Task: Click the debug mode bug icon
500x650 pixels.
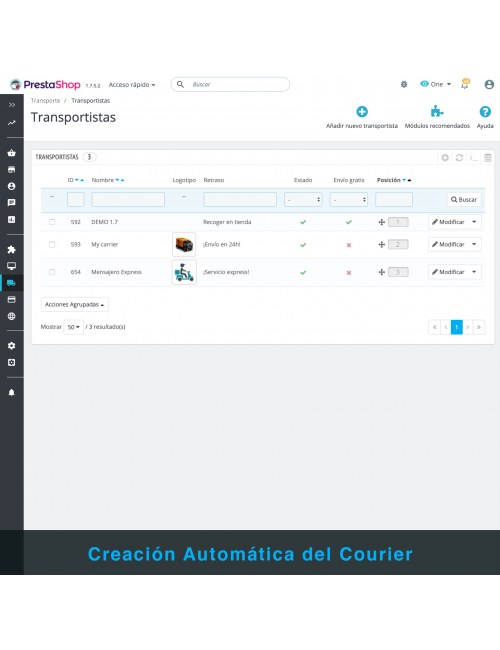Action: click(x=404, y=84)
